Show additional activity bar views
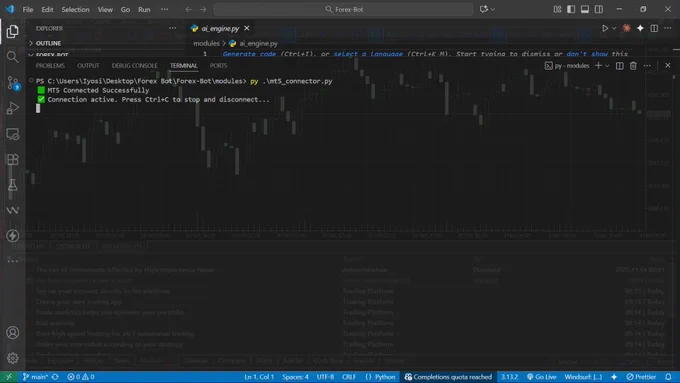Screen dimensions: 680x383 13,260
